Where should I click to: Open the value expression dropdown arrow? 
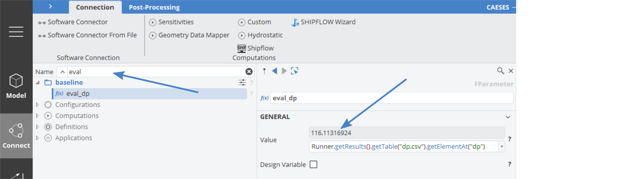[x=502, y=146]
